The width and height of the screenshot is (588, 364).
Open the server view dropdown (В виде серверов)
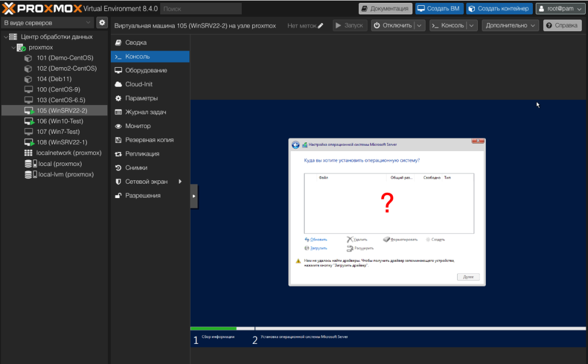(x=47, y=22)
